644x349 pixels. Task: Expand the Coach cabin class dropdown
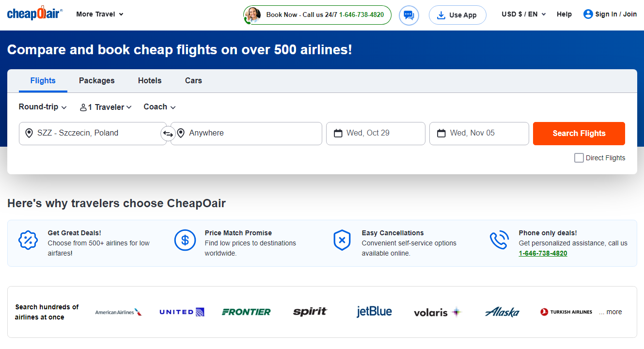pyautogui.click(x=159, y=107)
